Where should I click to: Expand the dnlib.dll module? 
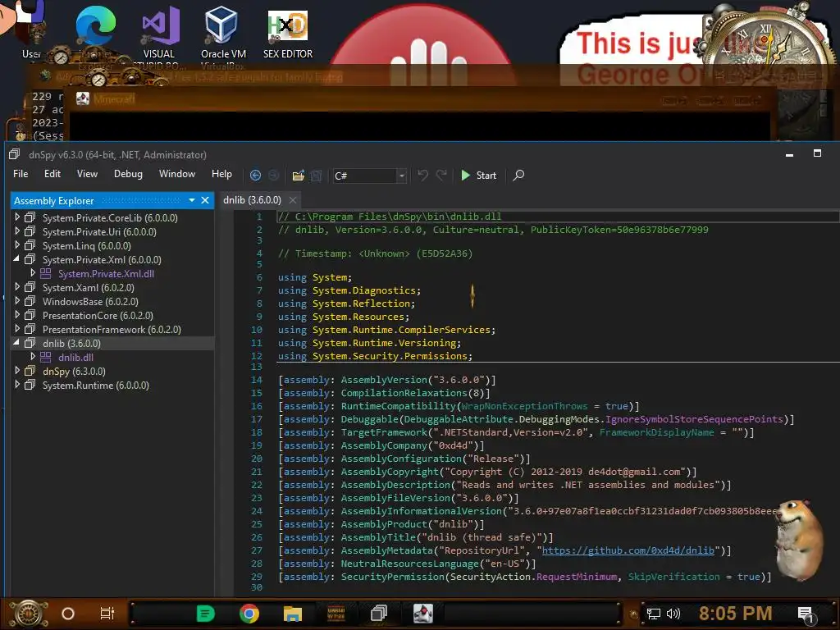(33, 356)
